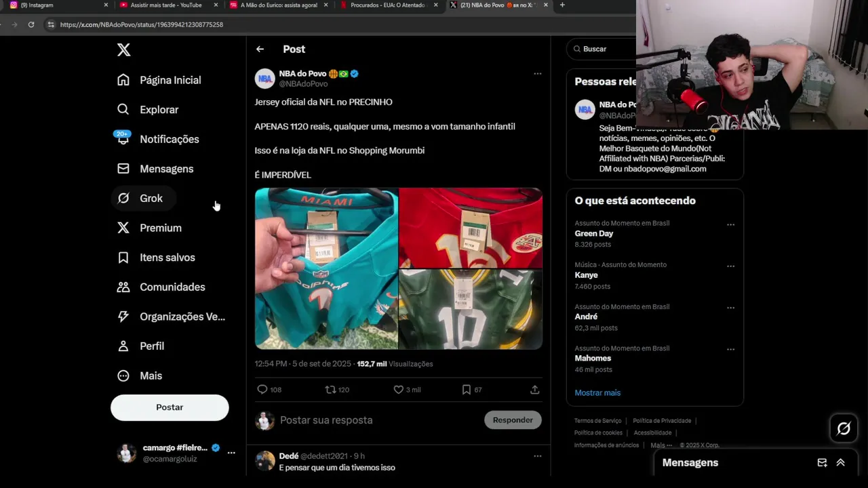Click the 152,7 mil Visualizações count
Viewport: 868px width, 488px height.
395,364
